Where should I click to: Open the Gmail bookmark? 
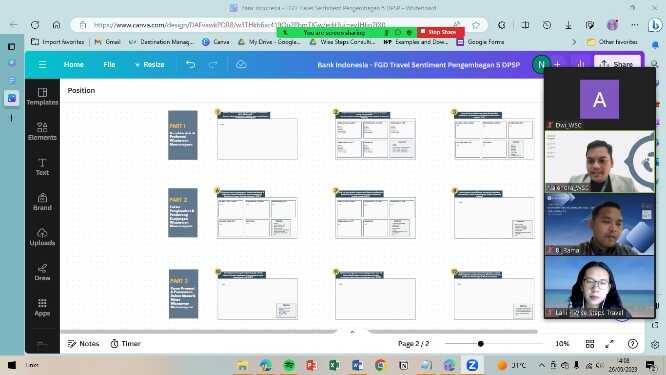coord(107,42)
